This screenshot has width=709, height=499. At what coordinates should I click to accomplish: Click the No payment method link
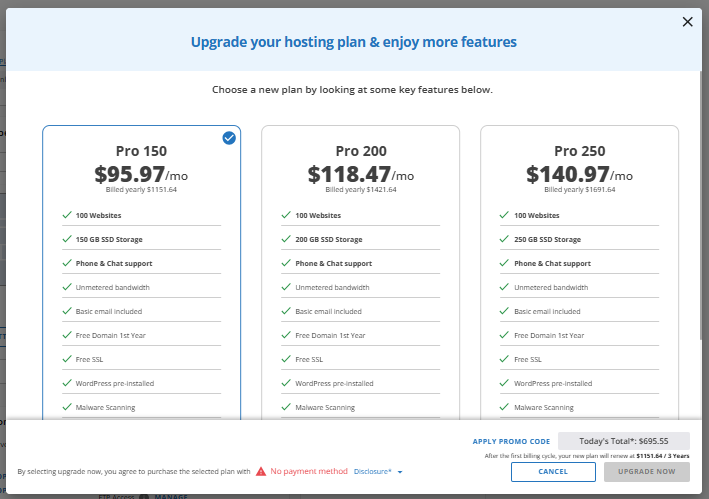coord(309,471)
